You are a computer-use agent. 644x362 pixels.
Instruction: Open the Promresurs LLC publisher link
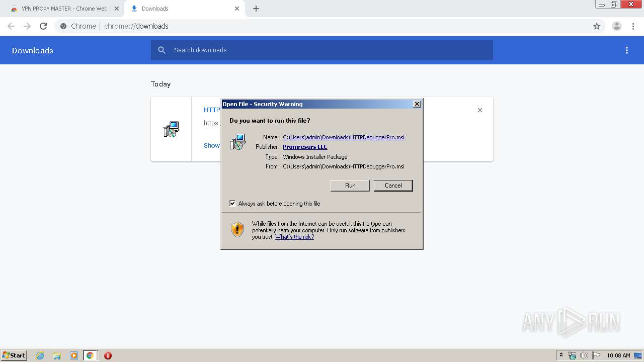pos(305,147)
